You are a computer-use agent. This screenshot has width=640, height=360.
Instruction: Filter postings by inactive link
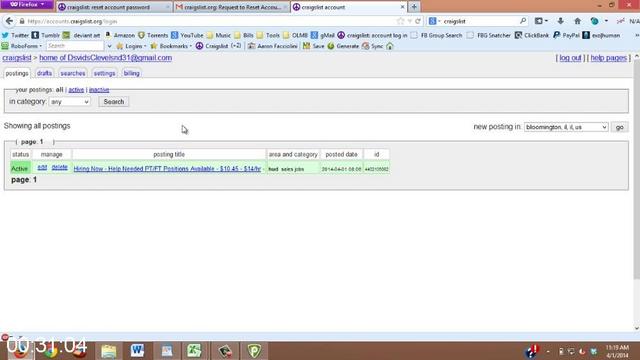[x=99, y=90]
